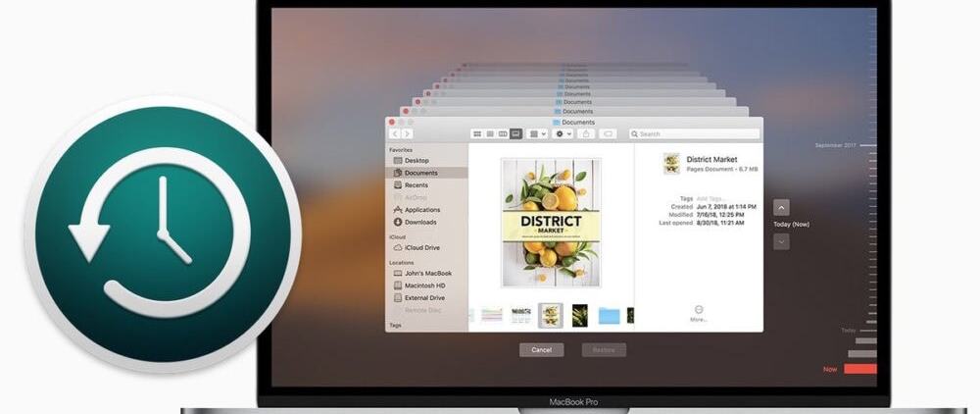Viewport: 980px width, 414px height.
Task: Click the More actions circle icon
Action: (x=698, y=309)
